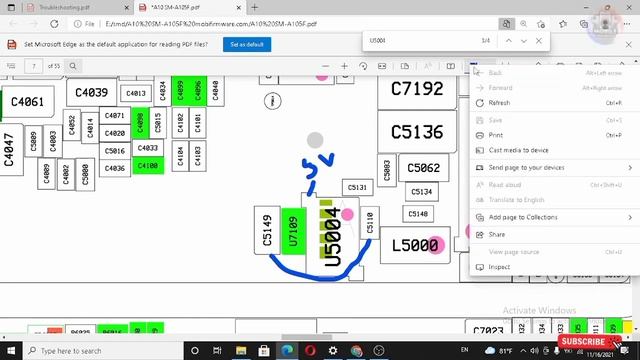Open Microsoft Store from the taskbar
This screenshot has height=360, width=640.
264,351
